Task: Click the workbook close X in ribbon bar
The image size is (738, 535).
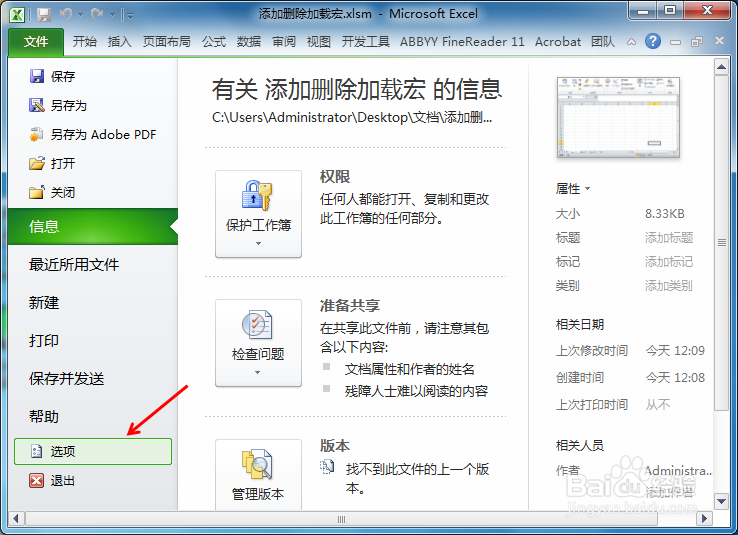Action: [719, 41]
